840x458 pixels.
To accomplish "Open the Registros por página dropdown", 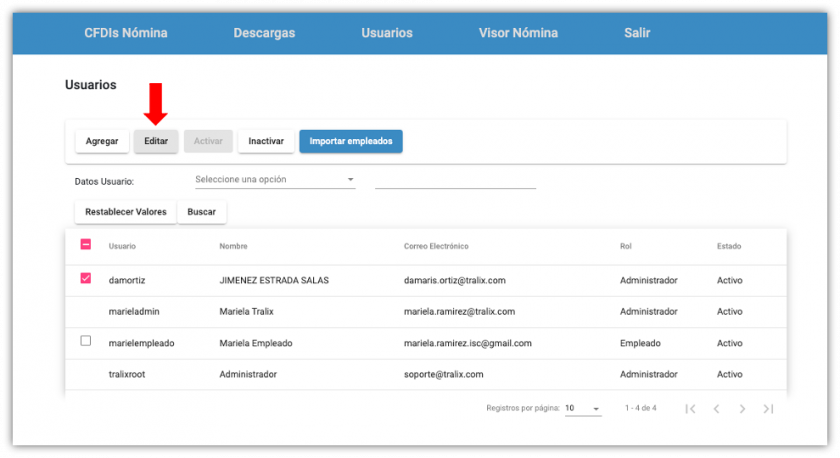I will (x=583, y=409).
